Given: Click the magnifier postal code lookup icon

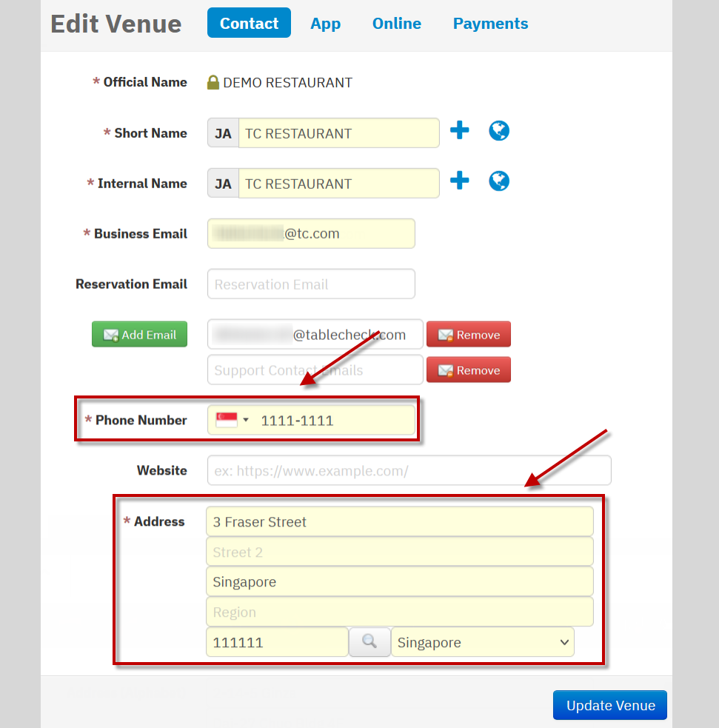Looking at the screenshot, I should coord(369,642).
